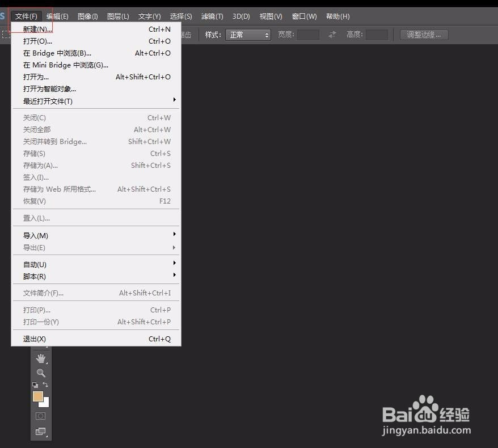Open the 图像(I) menu
The image size is (498, 448).
[x=88, y=16]
